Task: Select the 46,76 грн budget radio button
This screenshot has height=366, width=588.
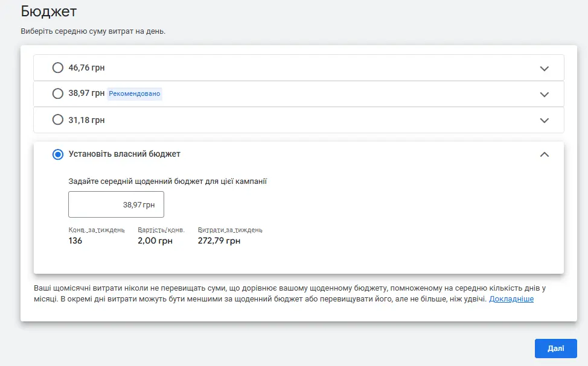Action: pos(58,68)
